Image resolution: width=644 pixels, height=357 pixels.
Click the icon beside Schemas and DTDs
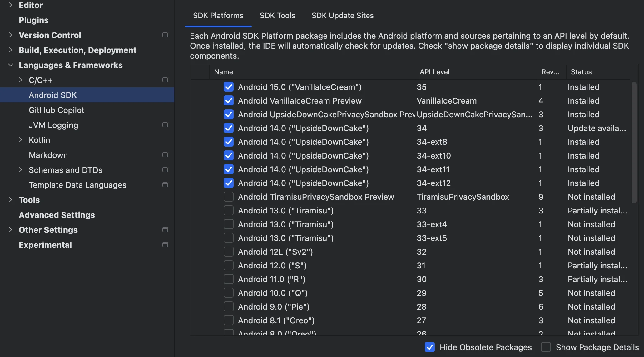point(165,170)
